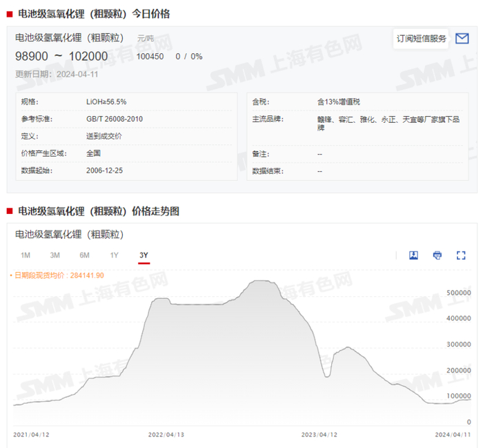Click the change value 0 / 0%
483x448 pixels.
coord(189,57)
